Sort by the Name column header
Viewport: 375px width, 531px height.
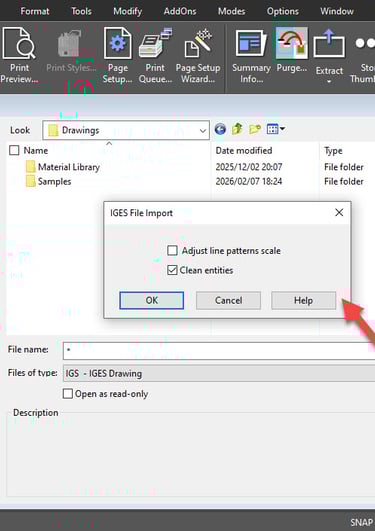36,150
